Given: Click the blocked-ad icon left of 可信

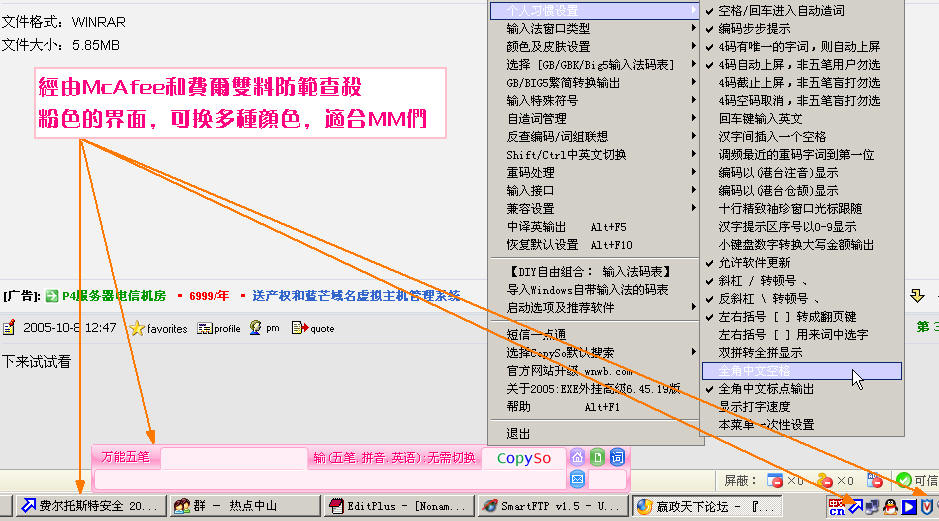Looking at the screenshot, I should click(875, 480).
